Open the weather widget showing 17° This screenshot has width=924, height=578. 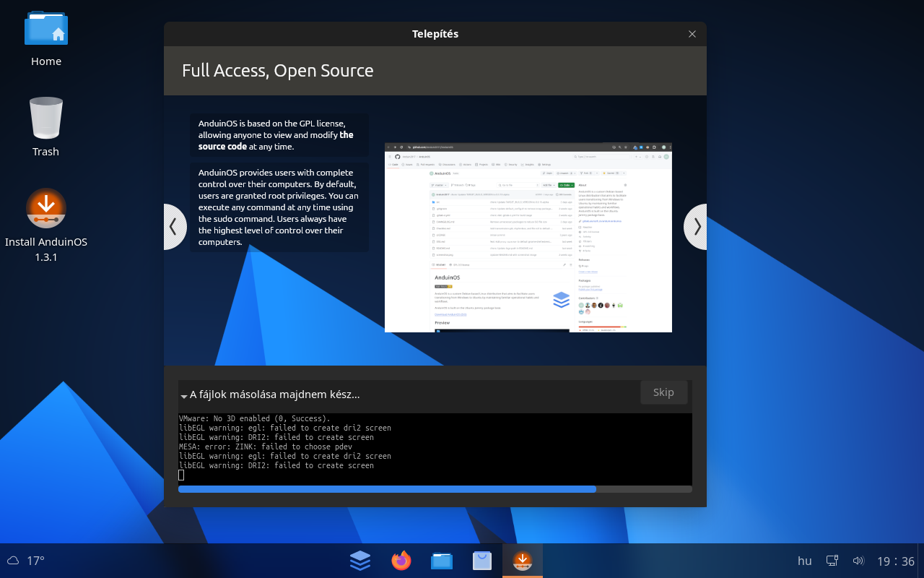26,561
